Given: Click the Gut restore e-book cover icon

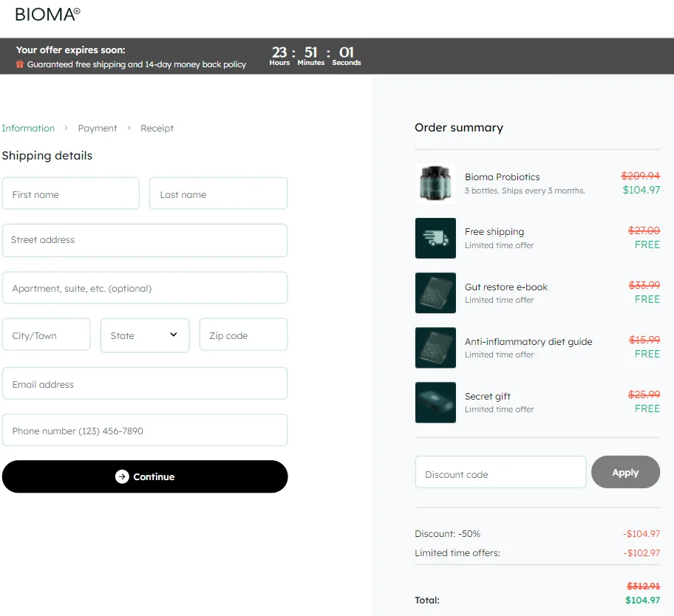Looking at the screenshot, I should pos(435,292).
